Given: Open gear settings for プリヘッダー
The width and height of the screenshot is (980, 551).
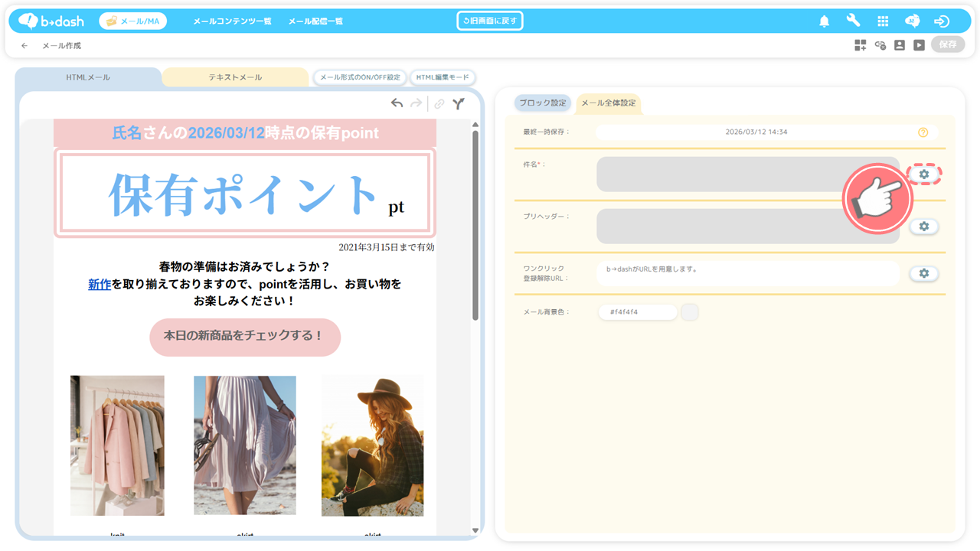Looking at the screenshot, I should click(x=923, y=227).
